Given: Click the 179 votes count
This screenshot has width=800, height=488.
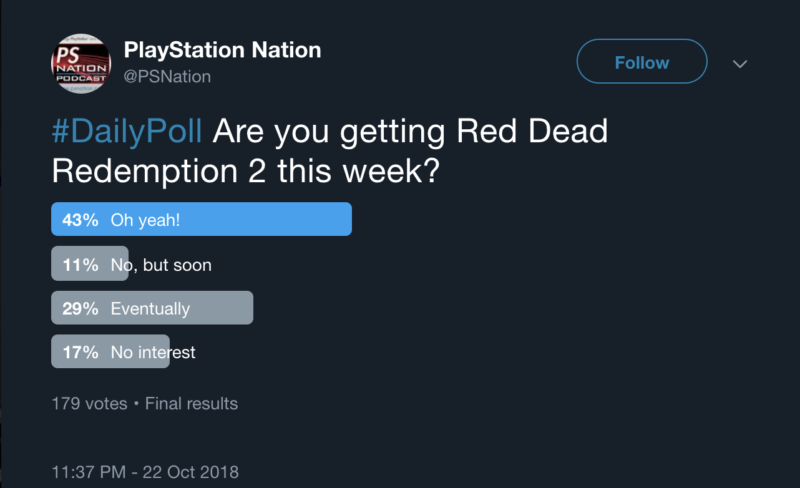Looking at the screenshot, I should coord(89,404).
